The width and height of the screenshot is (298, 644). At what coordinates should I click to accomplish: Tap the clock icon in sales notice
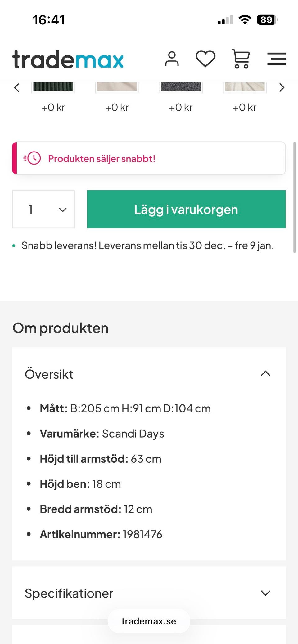click(33, 158)
